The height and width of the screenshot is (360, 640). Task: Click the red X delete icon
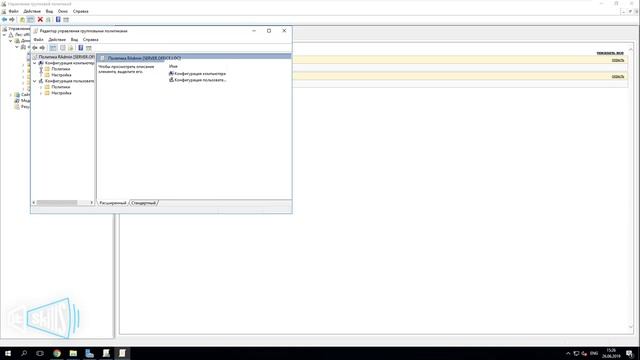pos(40,20)
